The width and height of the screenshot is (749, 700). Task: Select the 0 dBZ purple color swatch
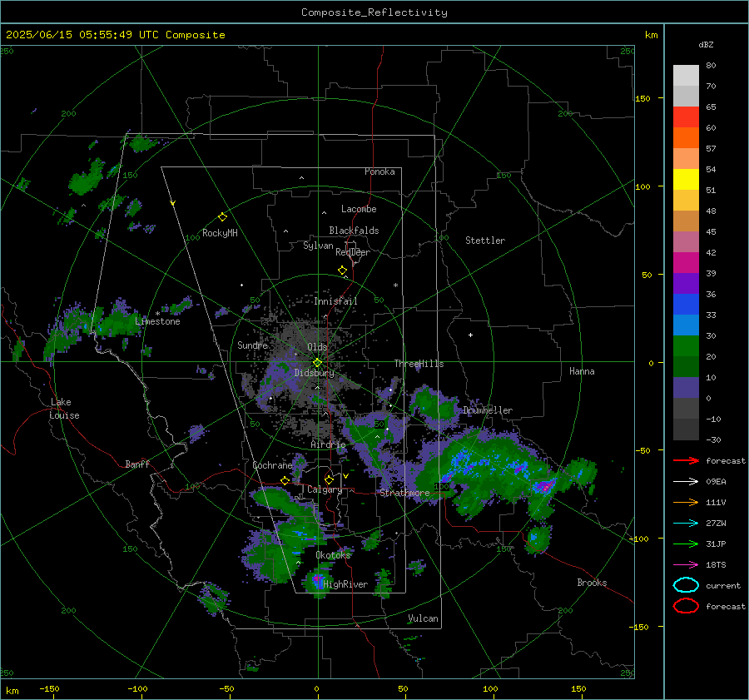pyautogui.click(x=686, y=388)
